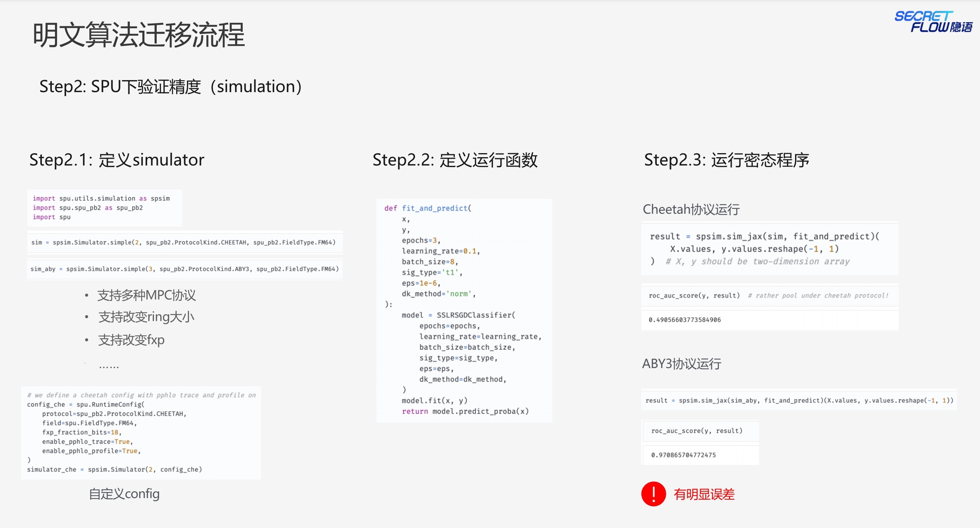Click the config_che RuntimeConfig code block

coord(141,432)
